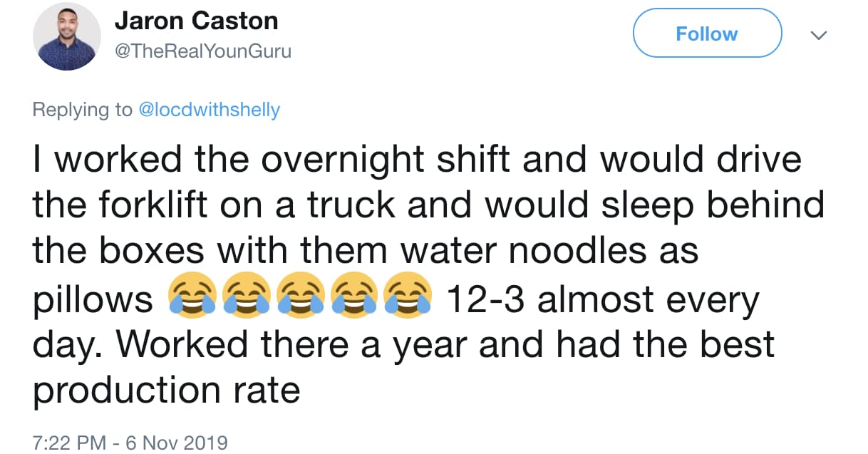Click the second laughing-crying emoji
868x454 pixels.
(246, 296)
